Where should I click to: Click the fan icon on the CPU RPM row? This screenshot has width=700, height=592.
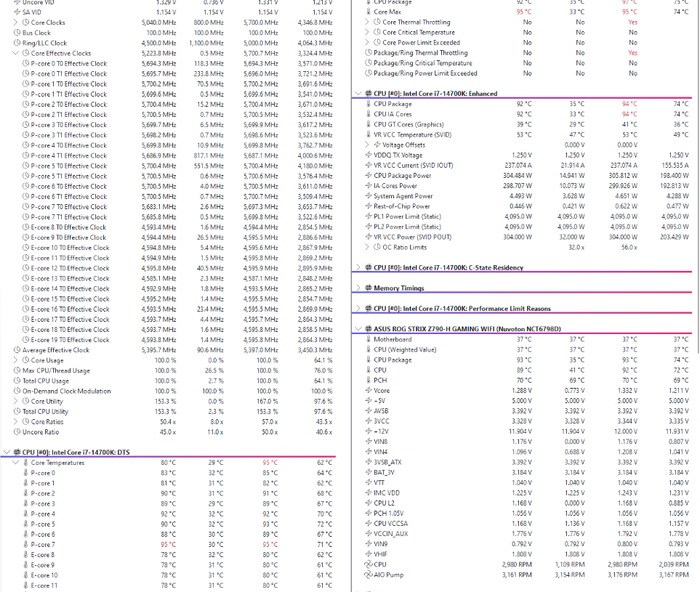pos(369,565)
